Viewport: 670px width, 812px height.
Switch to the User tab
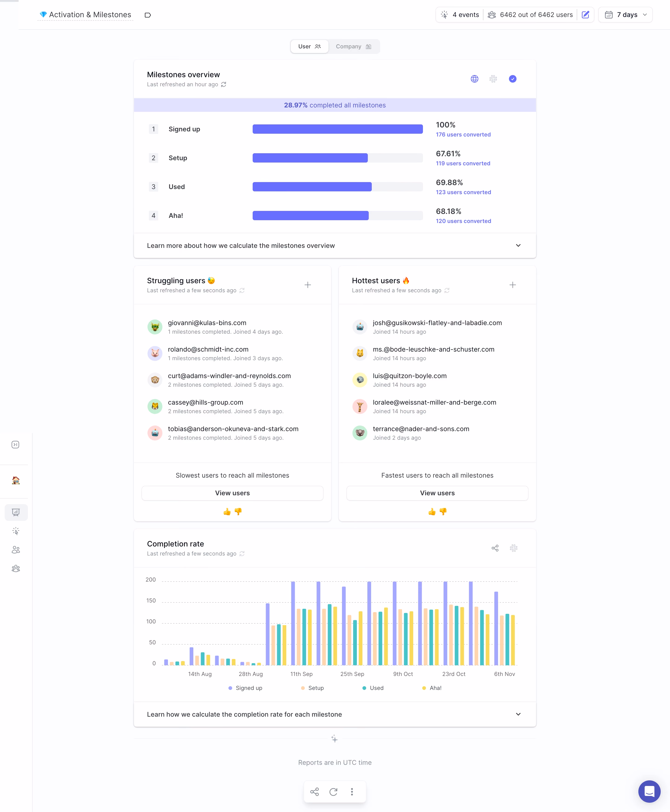[x=310, y=46]
